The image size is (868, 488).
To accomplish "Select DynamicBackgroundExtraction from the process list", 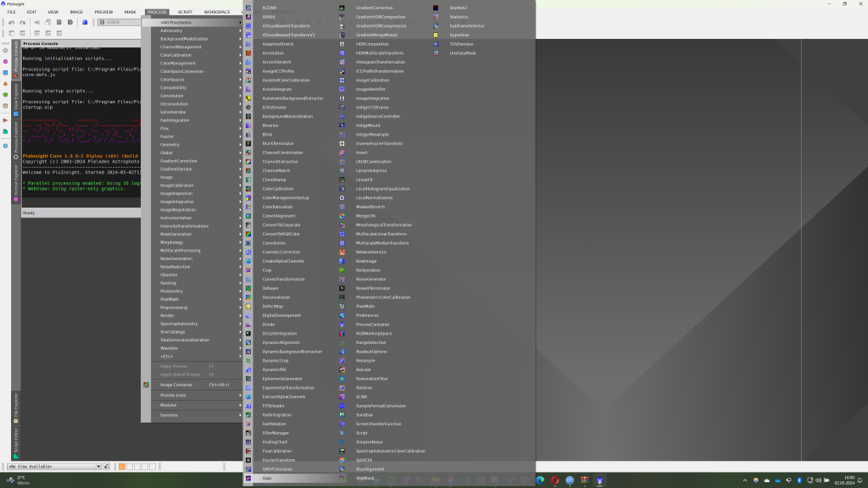I will (292, 352).
